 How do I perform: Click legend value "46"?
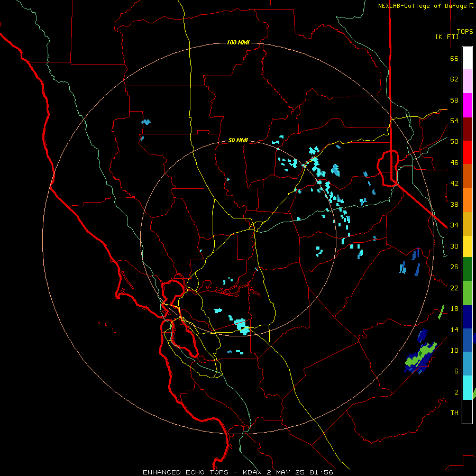click(454, 163)
